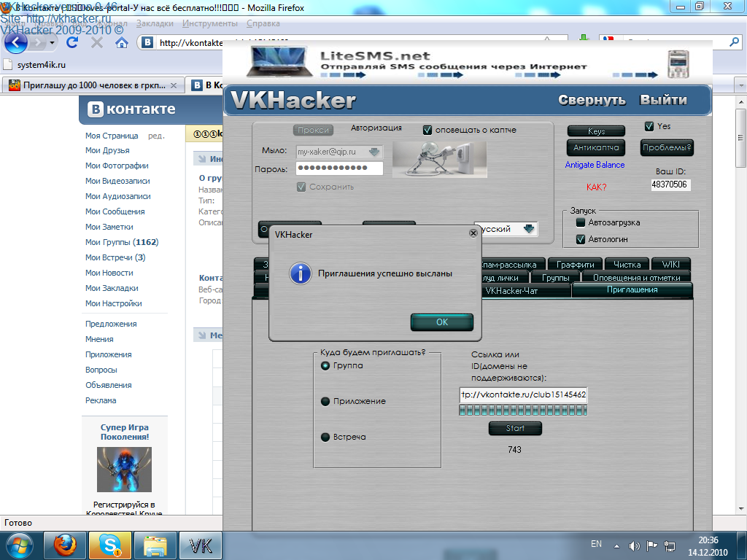The image size is (747, 560).
Task: Click the club link input field
Action: [x=523, y=394]
